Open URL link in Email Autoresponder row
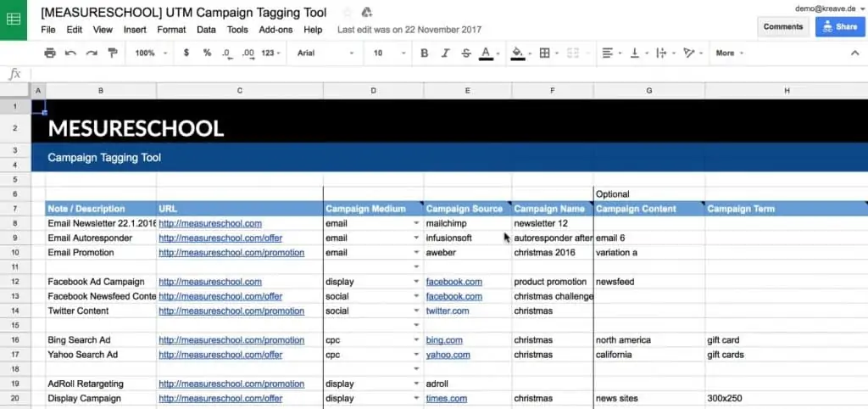Screen dimensions: 868x409 [220, 238]
